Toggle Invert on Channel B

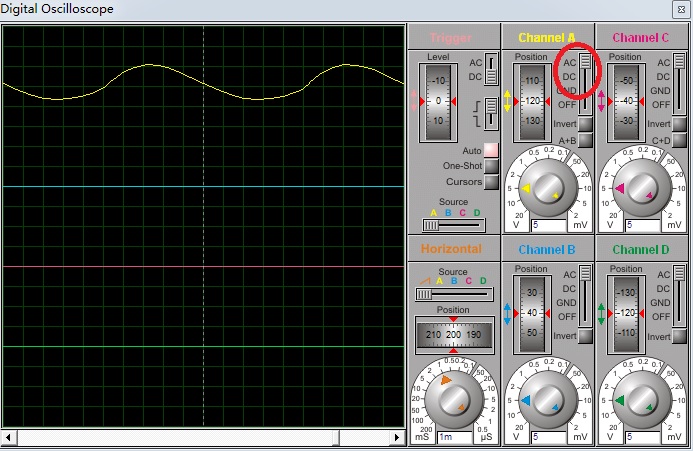pos(585,336)
